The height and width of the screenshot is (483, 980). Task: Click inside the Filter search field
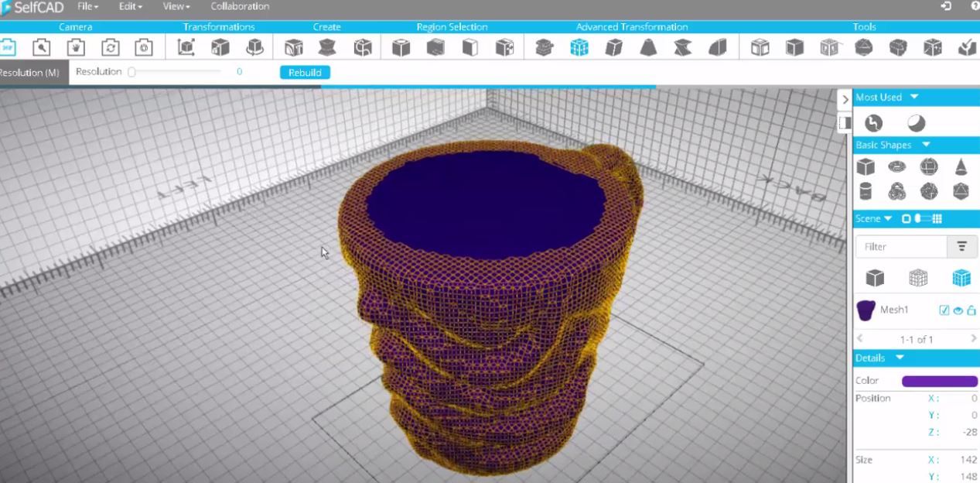[x=901, y=246]
